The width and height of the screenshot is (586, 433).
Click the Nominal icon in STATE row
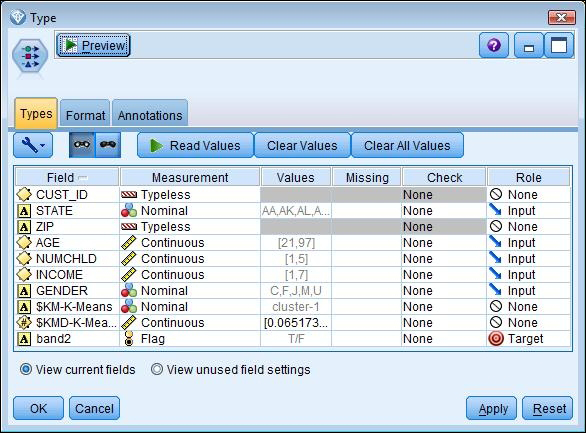pyautogui.click(x=129, y=211)
